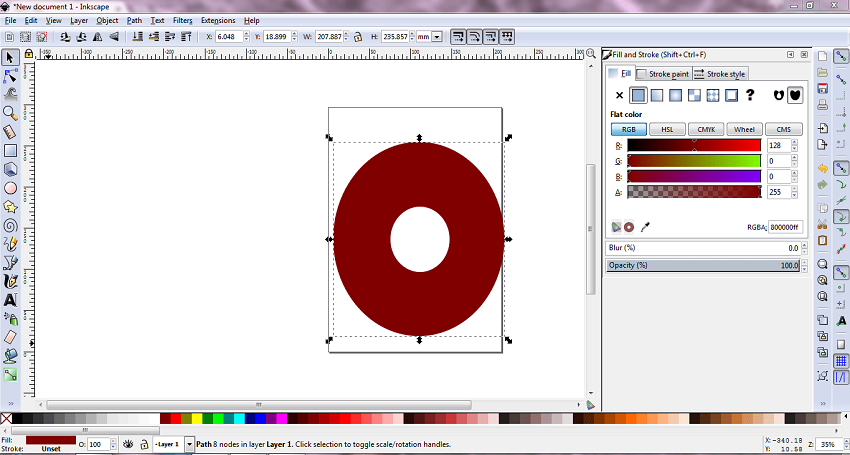Click the RGBA hex value field
The height and width of the screenshot is (455, 850).
(x=785, y=227)
